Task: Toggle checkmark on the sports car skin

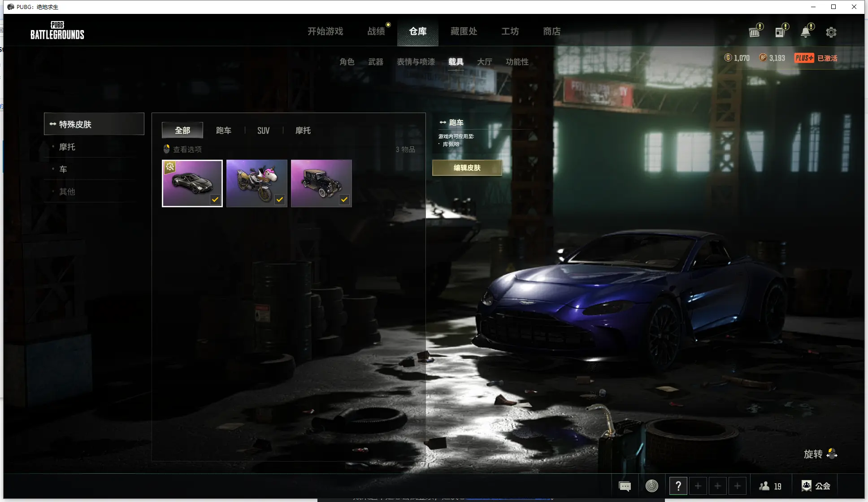Action: tap(215, 200)
